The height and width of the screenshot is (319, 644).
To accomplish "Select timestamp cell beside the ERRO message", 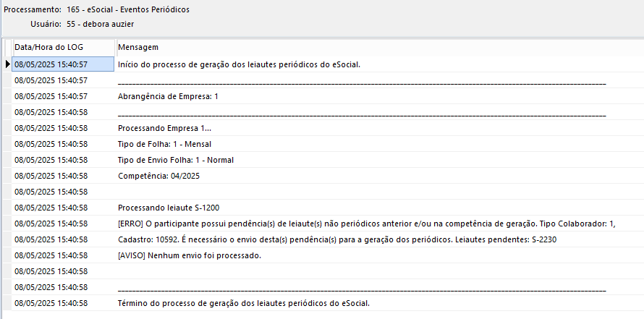I will click(63, 224).
